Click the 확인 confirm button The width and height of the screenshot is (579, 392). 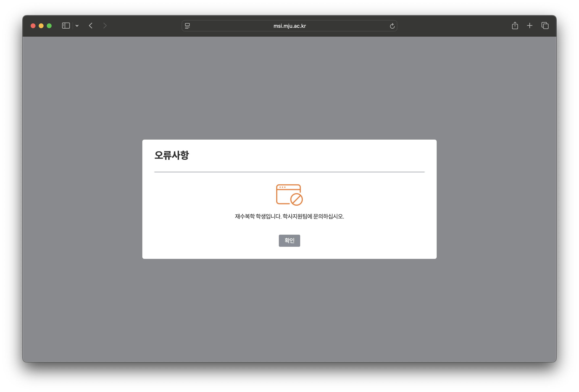point(289,241)
